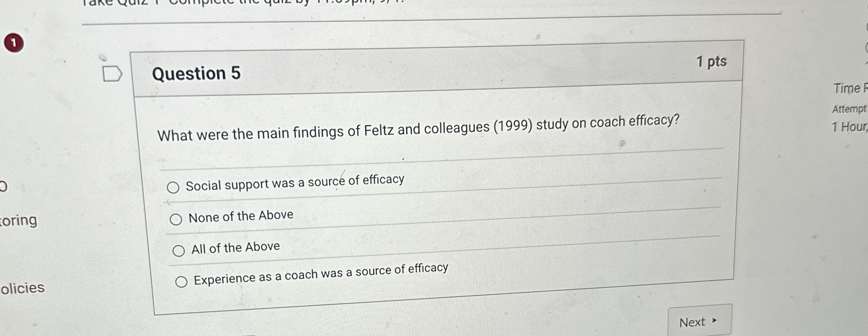Click the Next button
Viewport: 868px width, 336px height.
699,321
